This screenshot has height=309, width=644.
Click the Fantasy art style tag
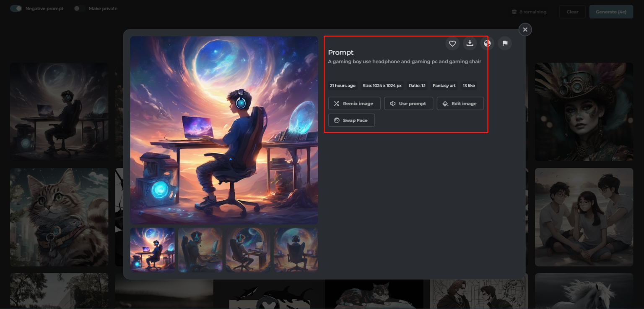pyautogui.click(x=444, y=86)
